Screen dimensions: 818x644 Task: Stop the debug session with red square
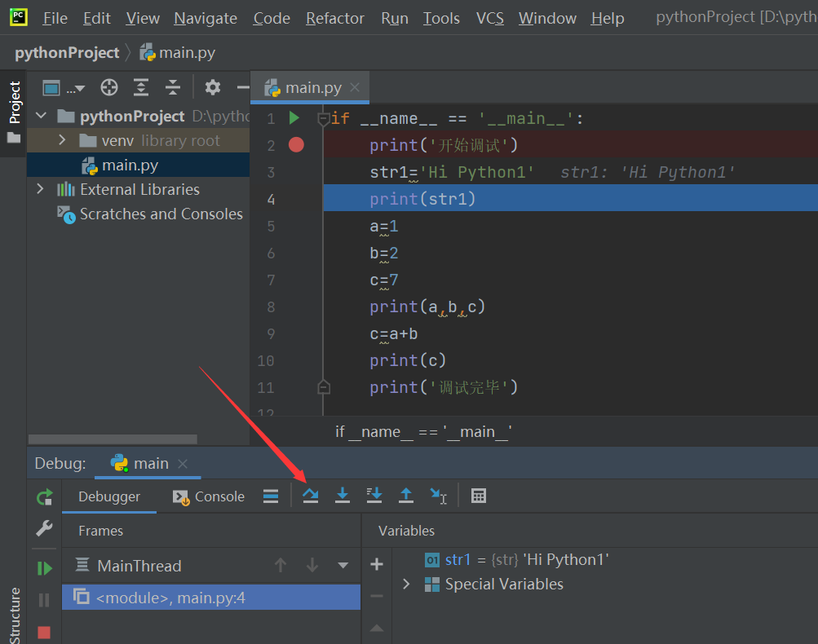click(44, 633)
